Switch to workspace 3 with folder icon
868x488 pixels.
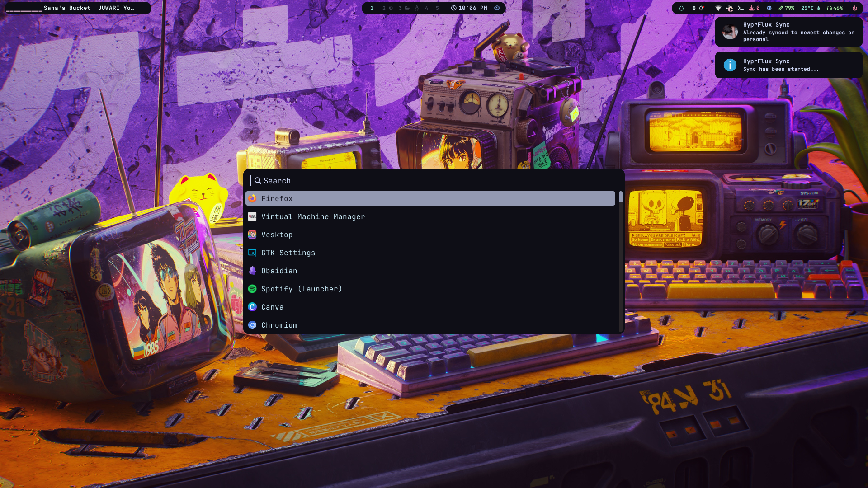point(404,8)
